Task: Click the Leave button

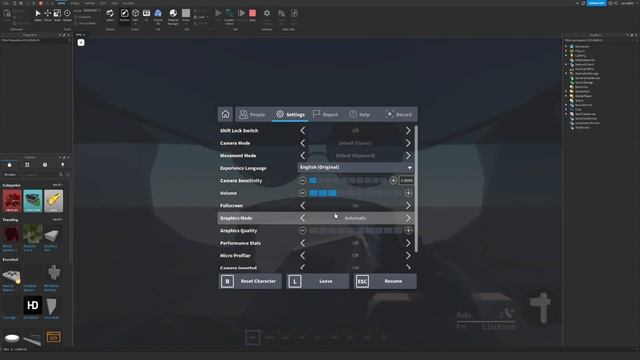Action: pyautogui.click(x=318, y=281)
